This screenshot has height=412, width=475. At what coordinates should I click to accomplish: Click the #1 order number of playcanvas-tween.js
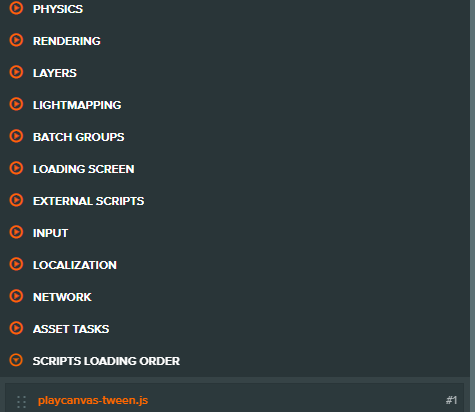tap(451, 400)
